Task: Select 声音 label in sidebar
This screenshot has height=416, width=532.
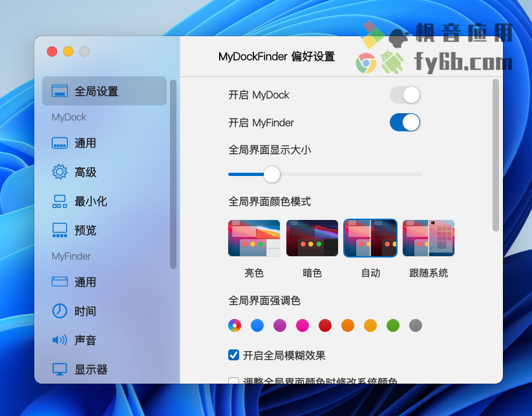Action: pos(85,340)
